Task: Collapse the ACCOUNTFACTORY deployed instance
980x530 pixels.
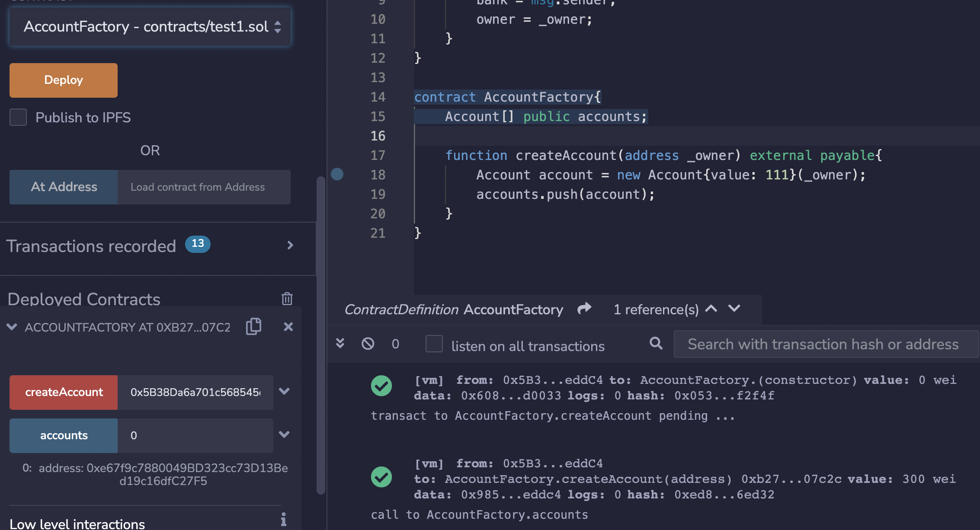Action: (12, 327)
